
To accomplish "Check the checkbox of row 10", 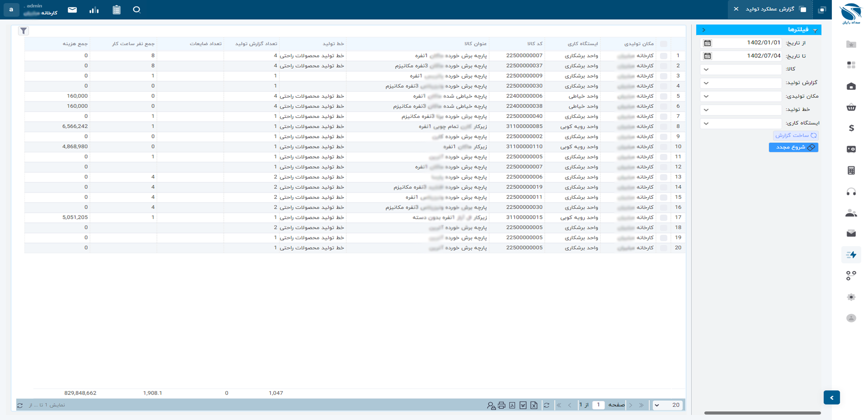I will click(x=663, y=147).
